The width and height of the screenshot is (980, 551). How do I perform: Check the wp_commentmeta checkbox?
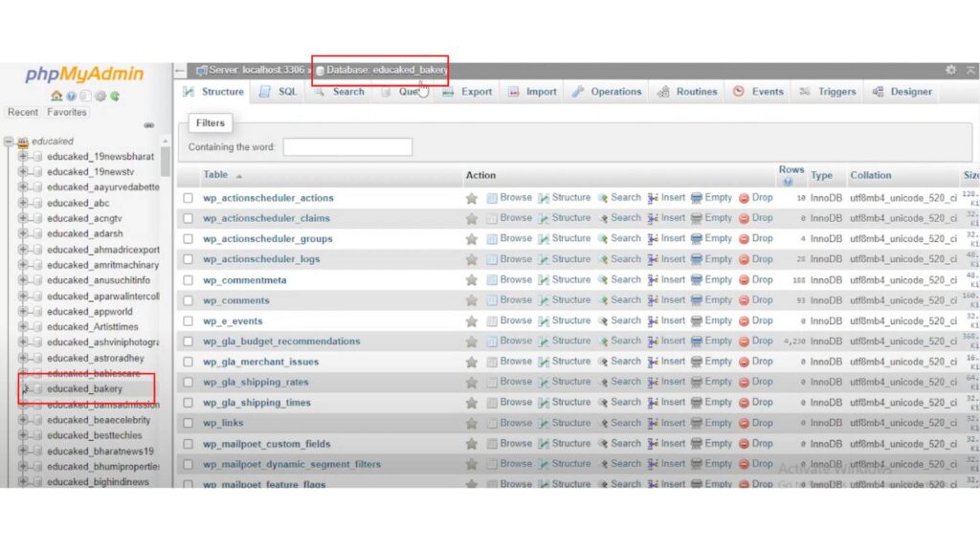(189, 280)
